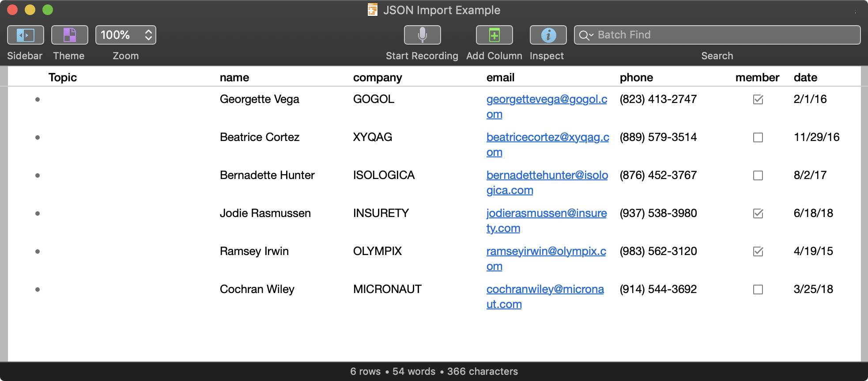Uncheck member box for Ramsey Irwin
Screen dimensions: 868x381
click(x=758, y=251)
